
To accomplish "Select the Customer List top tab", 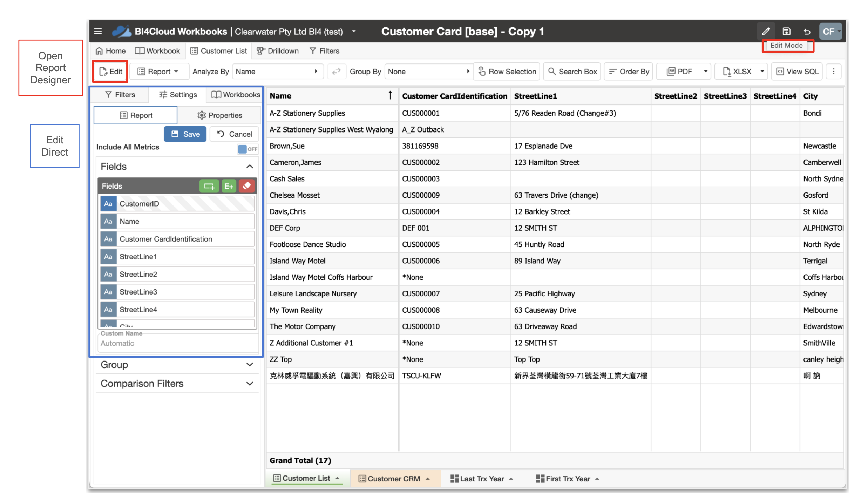I will tap(219, 51).
